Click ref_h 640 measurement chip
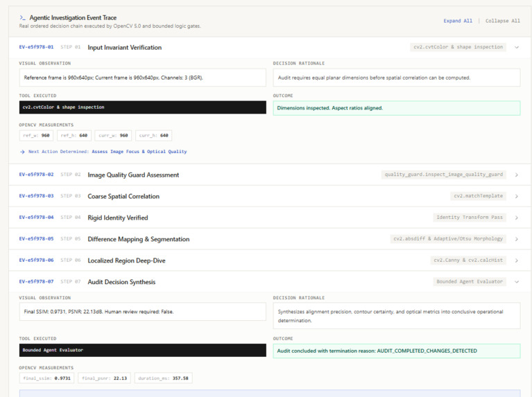Screen dimensions: 532x397 (74, 136)
